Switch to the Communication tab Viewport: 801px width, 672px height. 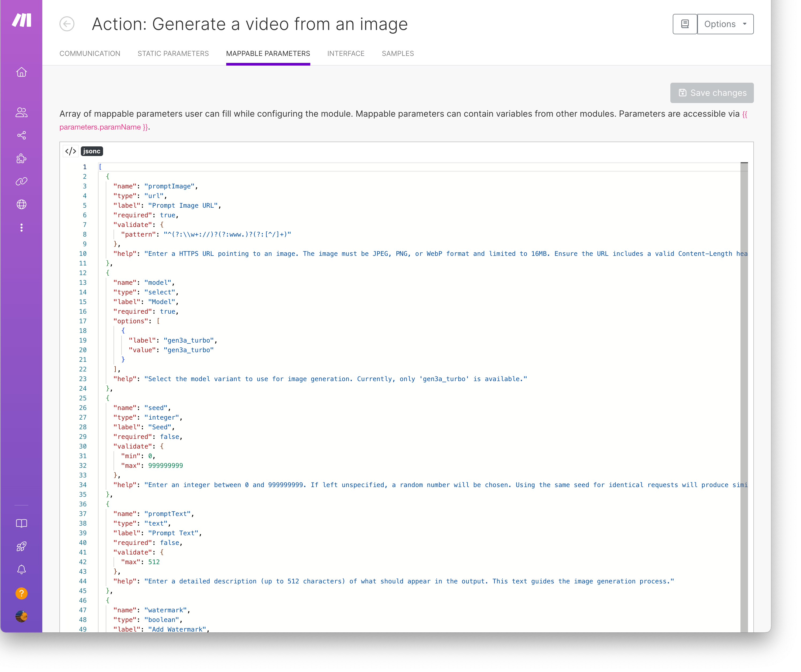(90, 54)
